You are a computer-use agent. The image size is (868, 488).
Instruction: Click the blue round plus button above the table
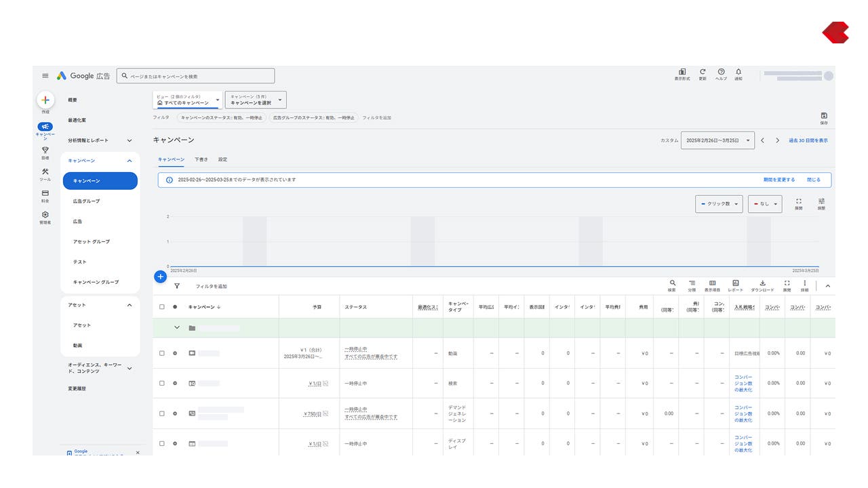[x=161, y=277]
